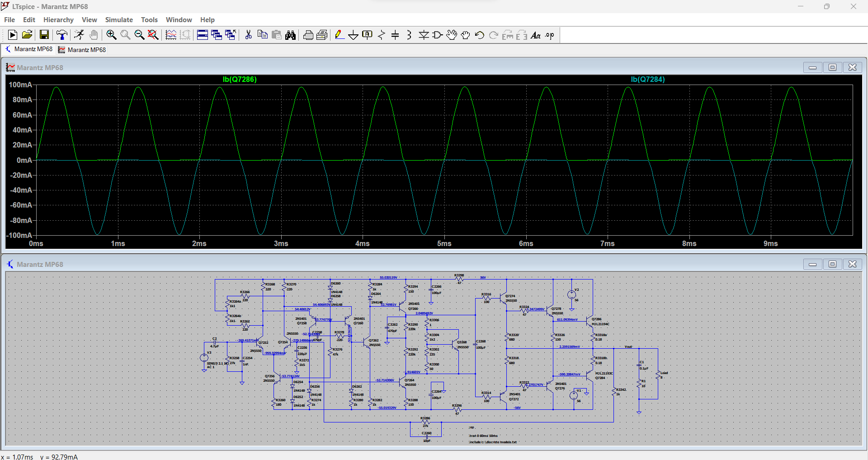This screenshot has height=460, width=868.
Task: Click the Close All Windows icon
Action: pos(231,35)
